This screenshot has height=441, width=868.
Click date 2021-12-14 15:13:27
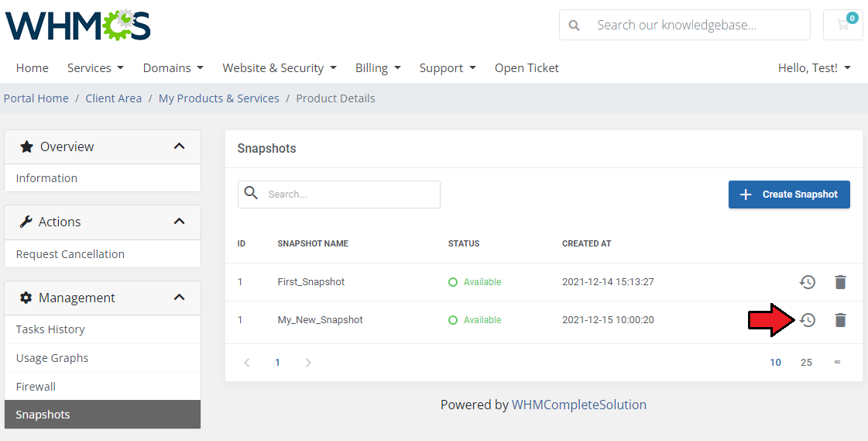pyautogui.click(x=608, y=282)
